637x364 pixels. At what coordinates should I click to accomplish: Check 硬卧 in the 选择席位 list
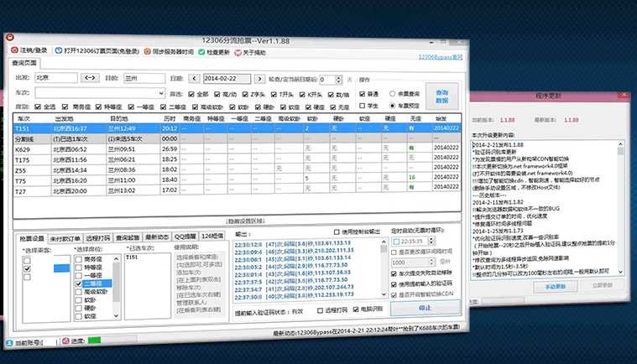(x=79, y=309)
